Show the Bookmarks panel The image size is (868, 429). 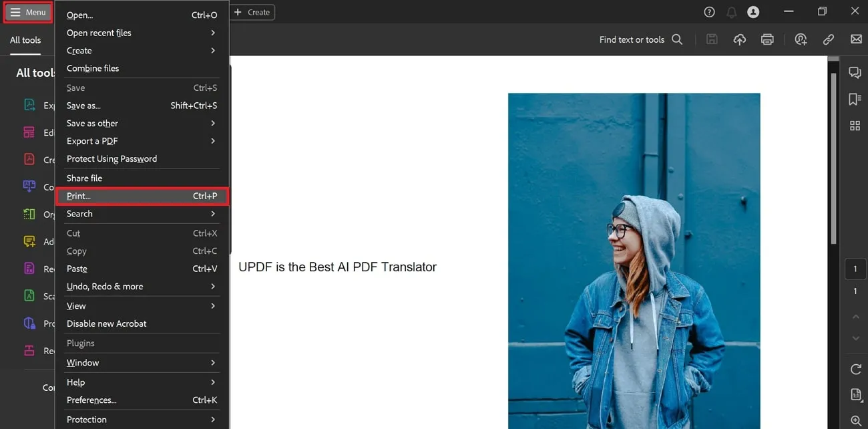coord(855,99)
